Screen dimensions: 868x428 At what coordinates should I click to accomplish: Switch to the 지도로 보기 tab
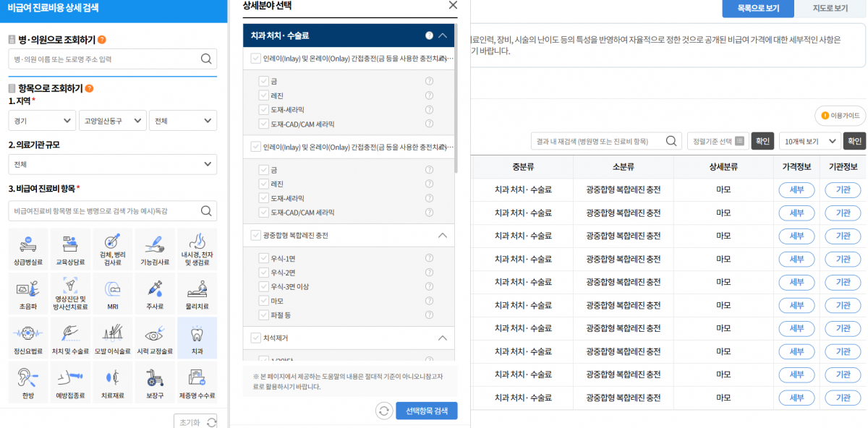(x=830, y=9)
